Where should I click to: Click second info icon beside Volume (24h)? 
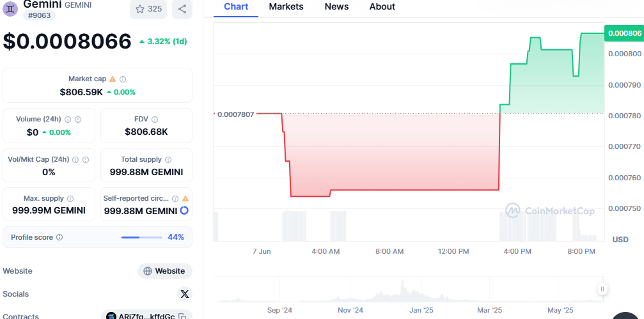point(77,120)
